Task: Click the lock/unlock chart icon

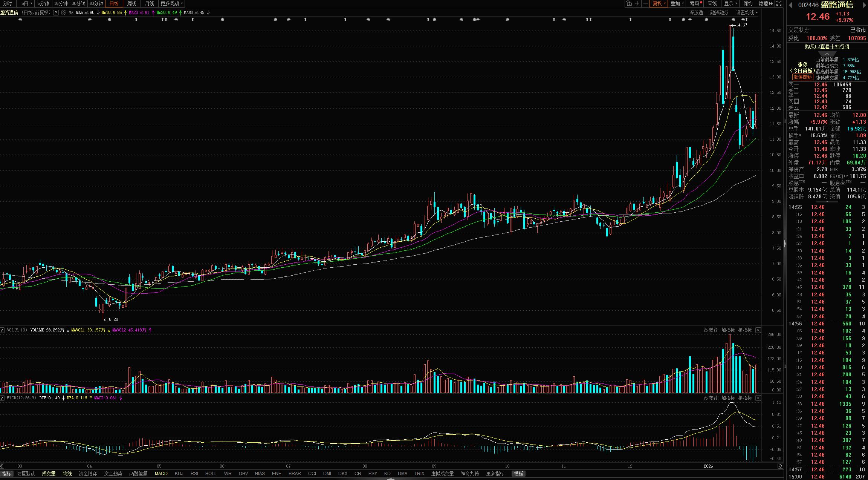Action: [629, 3]
